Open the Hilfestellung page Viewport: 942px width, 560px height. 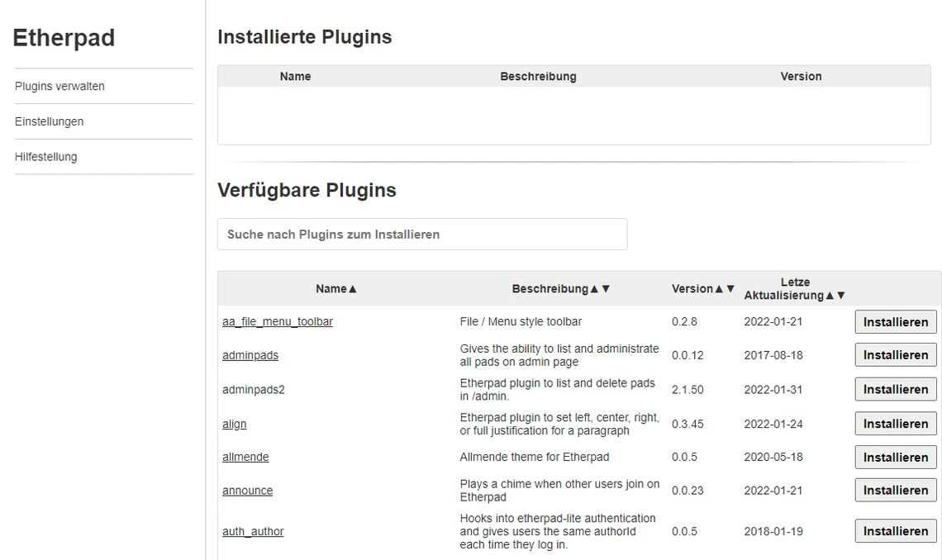45,156
